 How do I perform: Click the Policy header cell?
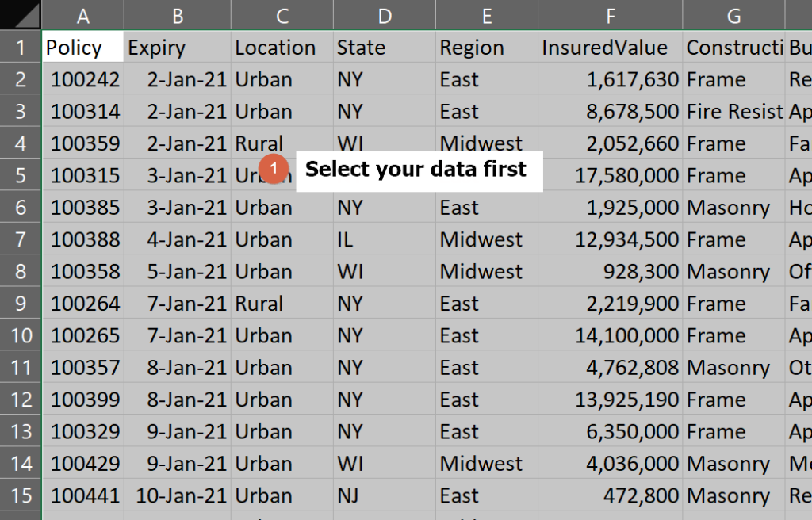click(x=82, y=47)
